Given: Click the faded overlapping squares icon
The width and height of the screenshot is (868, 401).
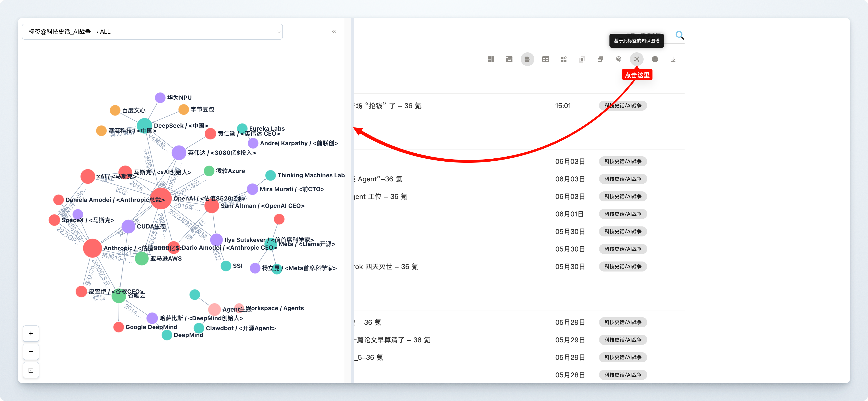Looking at the screenshot, I should (x=582, y=59).
